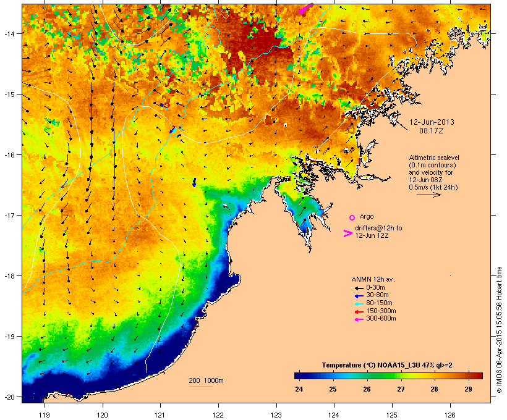The image size is (507, 420).
Task: Click the longitude axis label 126
Action: point(449,415)
